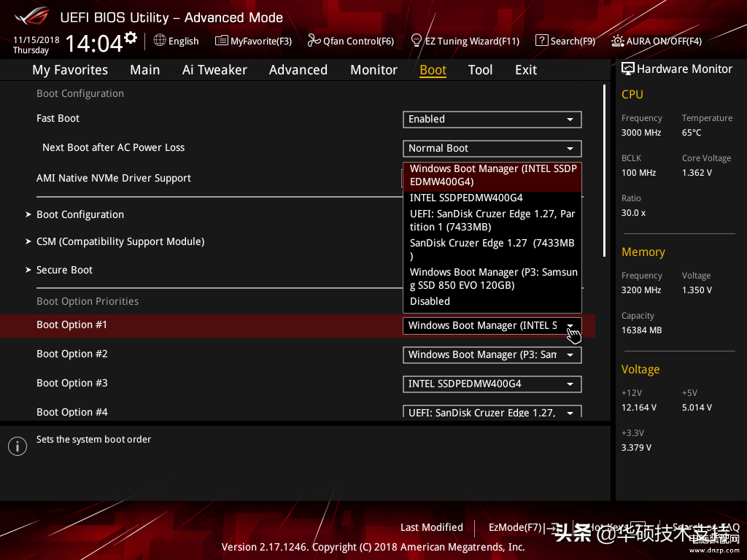Collapse the Boot Option #1 dropdown
This screenshot has height=560, width=747.
pyautogui.click(x=492, y=326)
